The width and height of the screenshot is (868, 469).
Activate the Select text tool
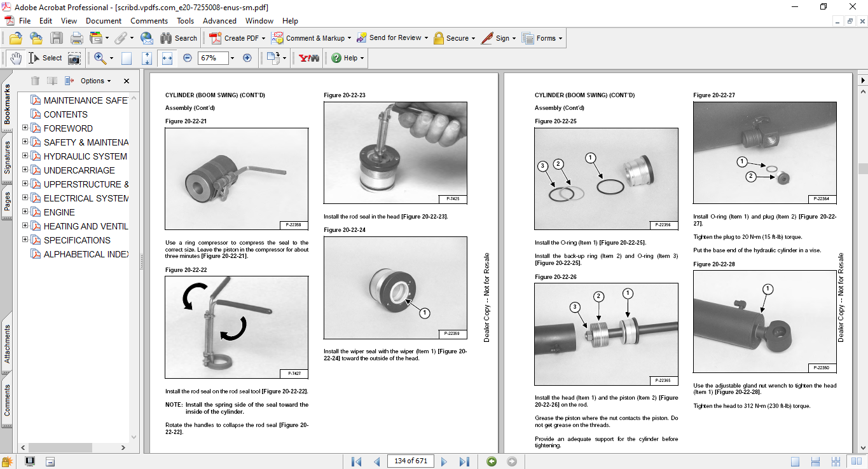45,58
